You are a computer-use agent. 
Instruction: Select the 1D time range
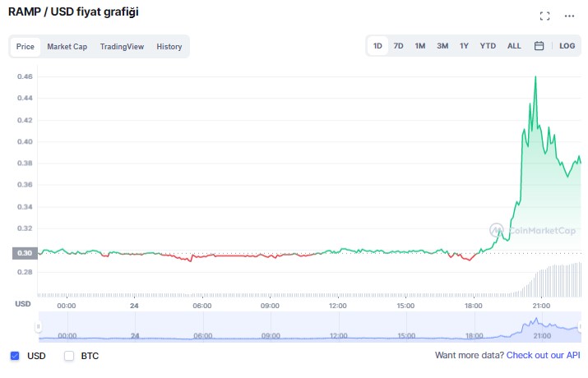click(377, 46)
